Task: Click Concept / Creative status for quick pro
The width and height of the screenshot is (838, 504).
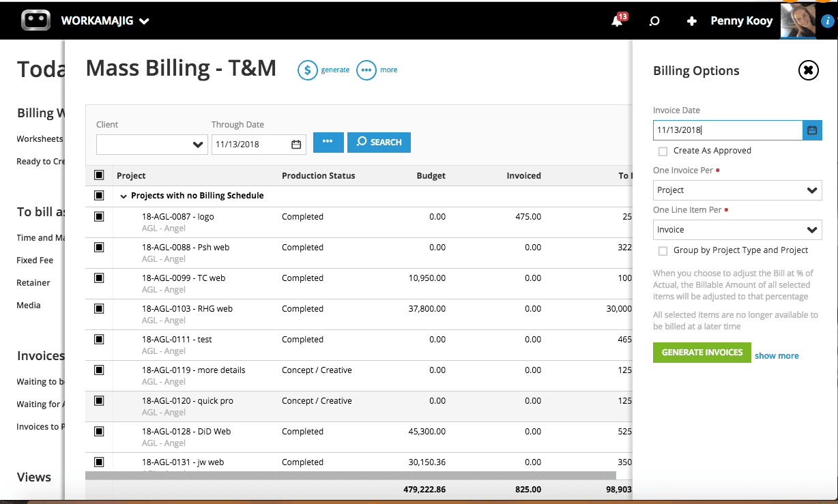Action: tap(317, 401)
